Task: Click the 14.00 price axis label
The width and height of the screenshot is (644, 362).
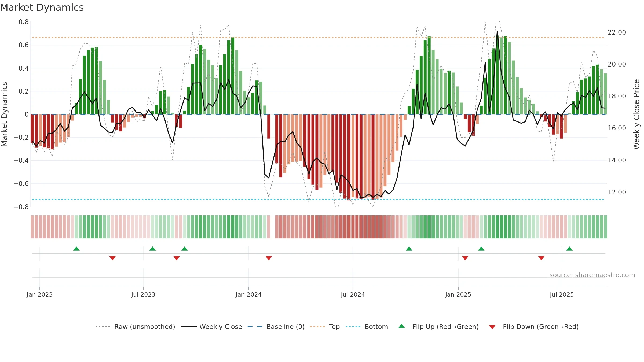Action: click(x=617, y=160)
